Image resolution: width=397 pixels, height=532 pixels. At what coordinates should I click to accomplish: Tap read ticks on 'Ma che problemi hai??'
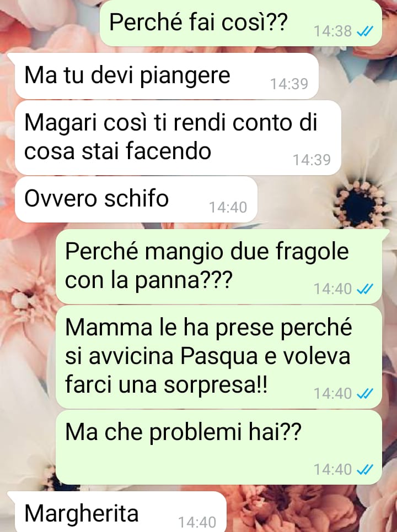[365, 470]
